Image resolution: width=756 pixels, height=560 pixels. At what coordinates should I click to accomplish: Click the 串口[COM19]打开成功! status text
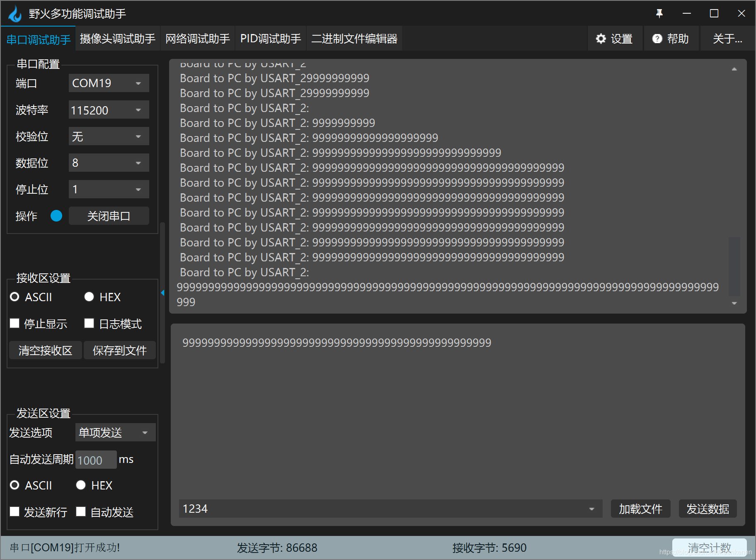point(65,548)
